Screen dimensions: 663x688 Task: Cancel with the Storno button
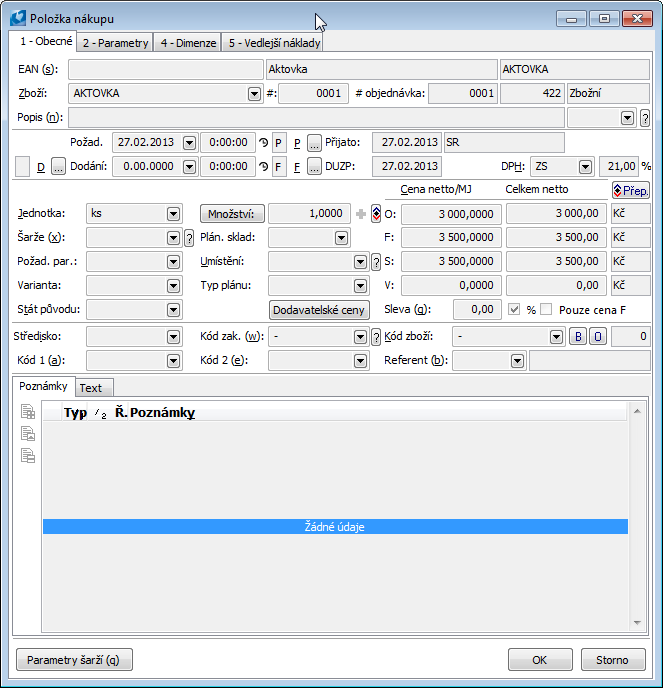[x=613, y=660]
